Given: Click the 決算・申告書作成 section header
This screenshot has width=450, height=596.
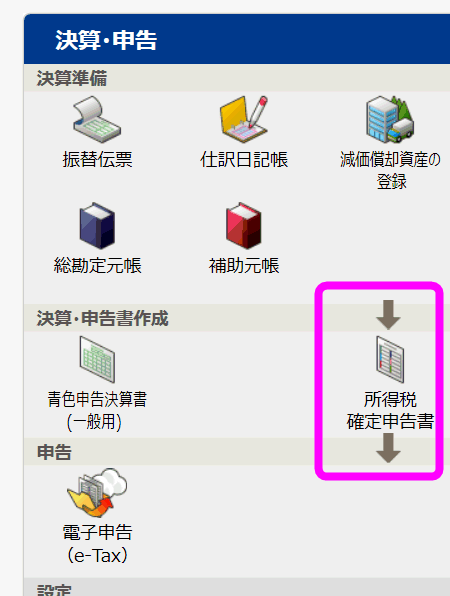Looking at the screenshot, I should [x=237, y=318].
